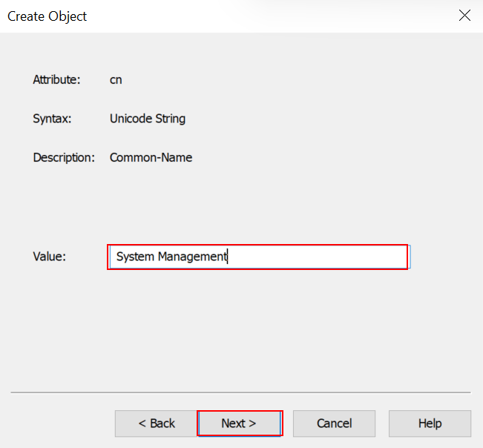
Task: Click the left angle bracket on Back button
Action: pos(142,424)
